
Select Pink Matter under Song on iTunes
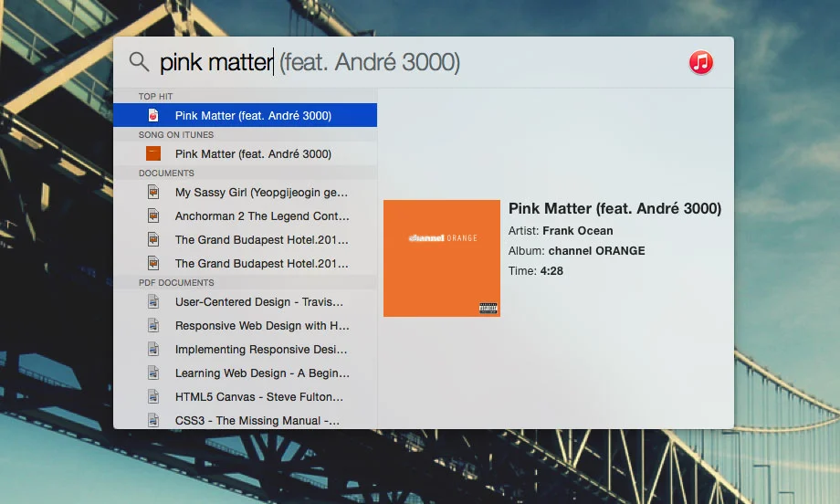pyautogui.click(x=246, y=153)
